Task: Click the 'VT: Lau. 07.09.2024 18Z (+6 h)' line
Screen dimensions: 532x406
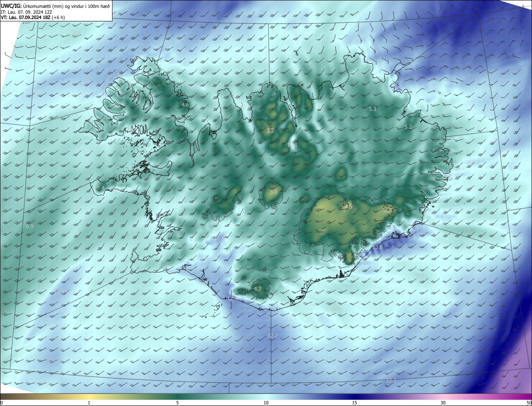Action: [33, 17]
